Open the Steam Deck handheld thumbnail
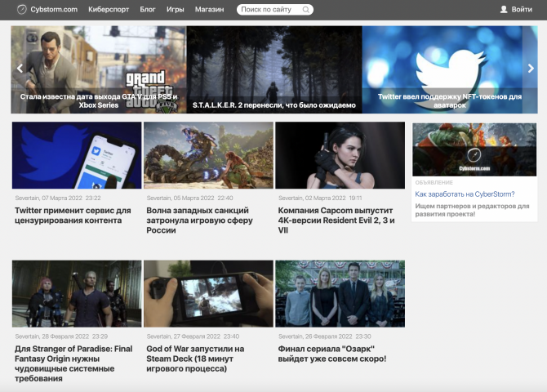The height and width of the screenshot is (392, 547). coord(208,293)
